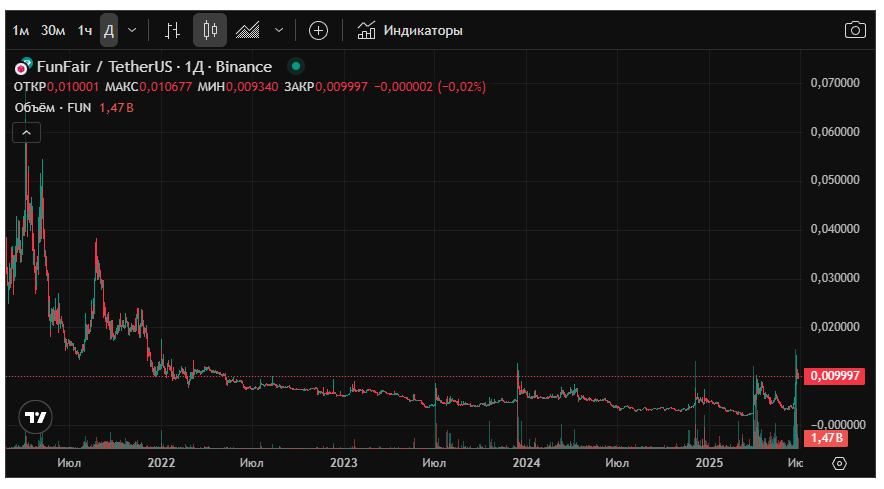Click the 0,030000 price axis label
Screen dimensions: 884x489
[x=835, y=278]
